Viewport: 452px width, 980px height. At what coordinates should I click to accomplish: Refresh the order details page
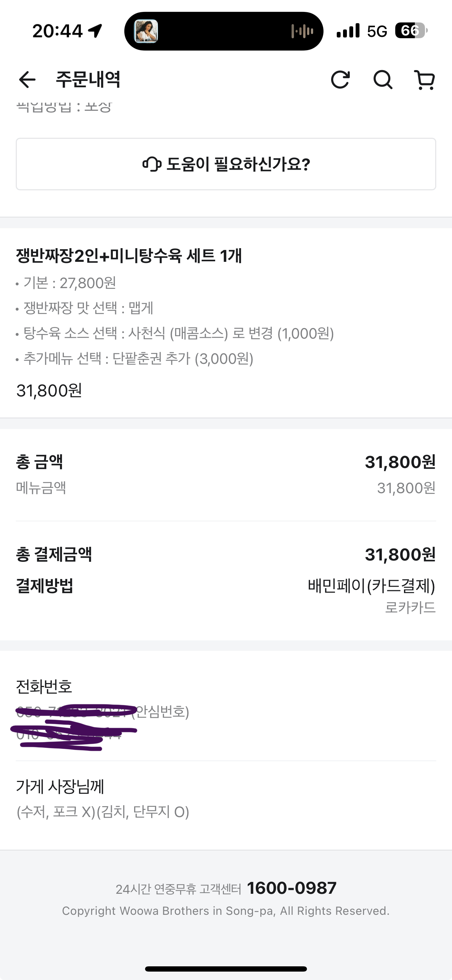340,80
